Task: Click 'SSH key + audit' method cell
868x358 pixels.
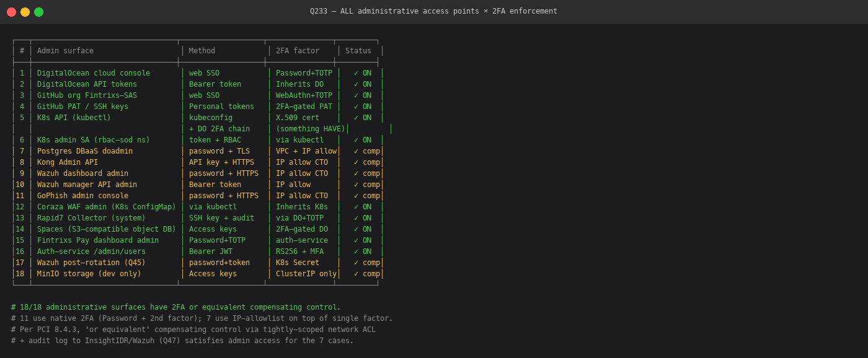Action: click(x=221, y=218)
